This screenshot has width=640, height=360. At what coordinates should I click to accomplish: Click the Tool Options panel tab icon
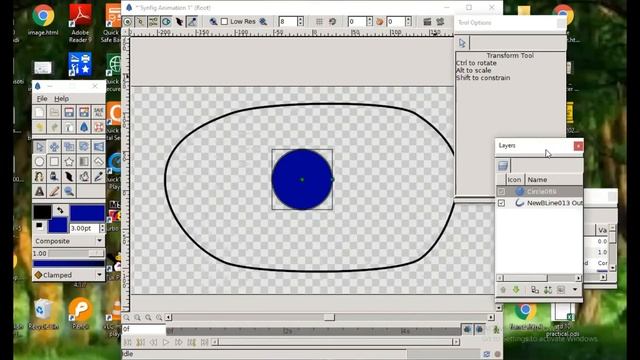click(x=462, y=43)
